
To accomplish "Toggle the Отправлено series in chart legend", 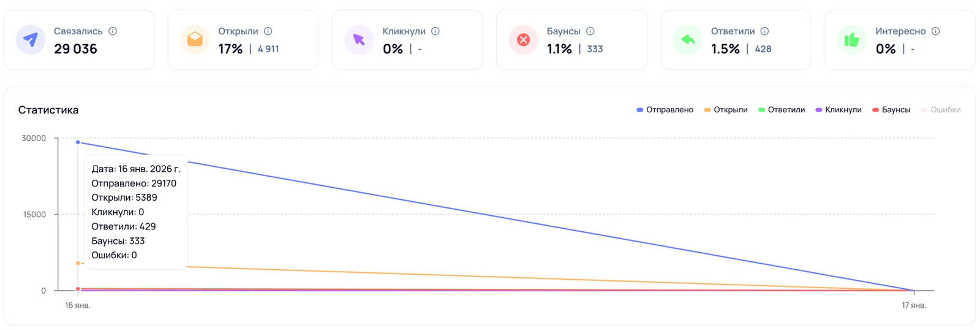I will coord(665,110).
